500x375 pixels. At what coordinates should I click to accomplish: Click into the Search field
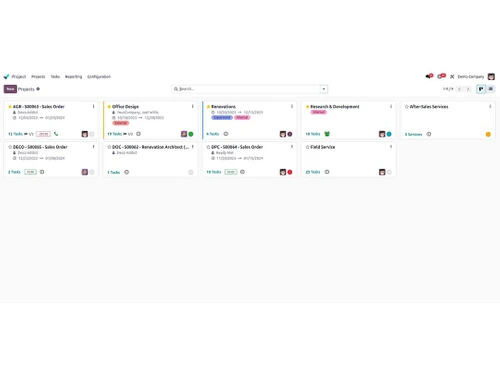pyautogui.click(x=249, y=89)
